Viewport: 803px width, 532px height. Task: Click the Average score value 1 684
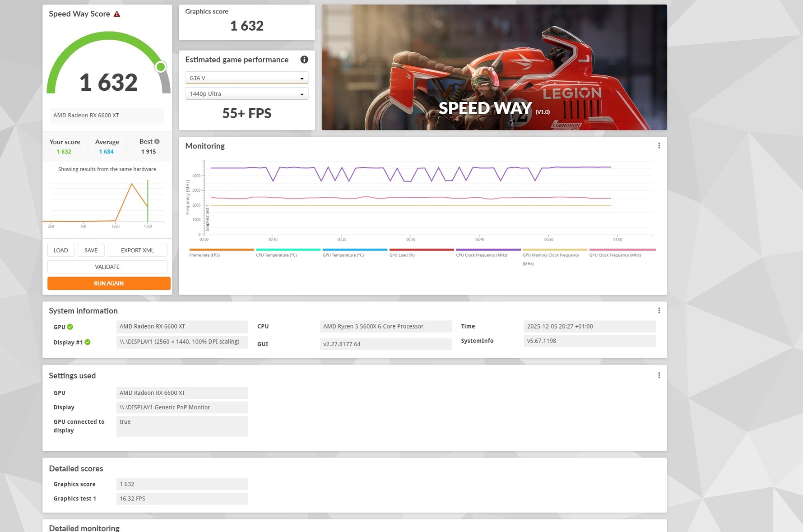(x=107, y=152)
